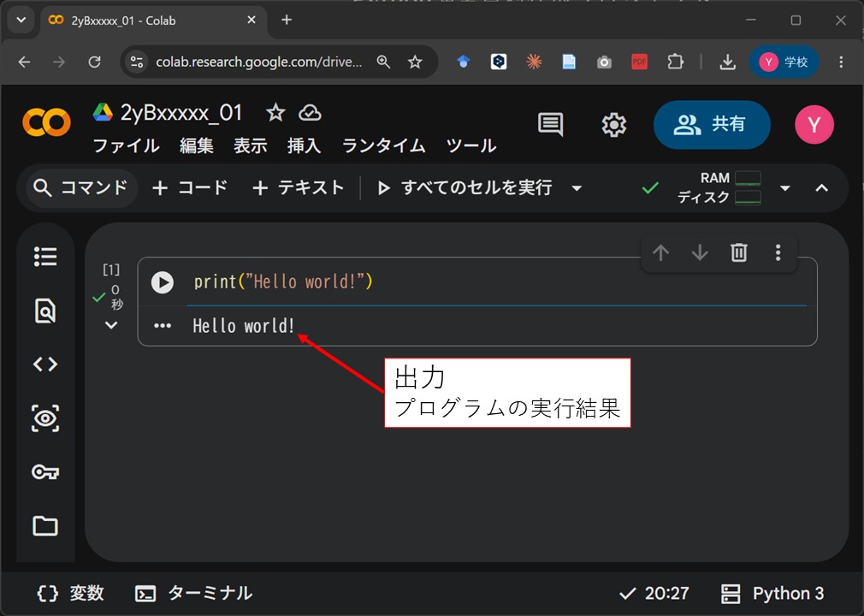Add a new コード cell
864x616 pixels.
pyautogui.click(x=190, y=188)
